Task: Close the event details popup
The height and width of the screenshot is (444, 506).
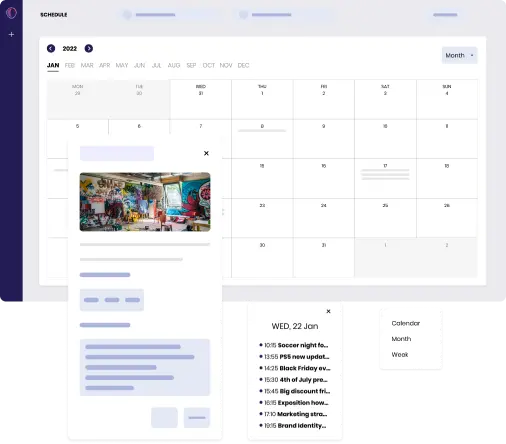Action: 206,153
